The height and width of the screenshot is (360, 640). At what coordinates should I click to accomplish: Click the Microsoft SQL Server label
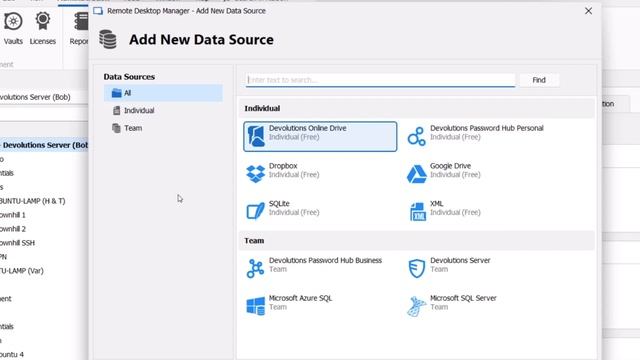463,298
